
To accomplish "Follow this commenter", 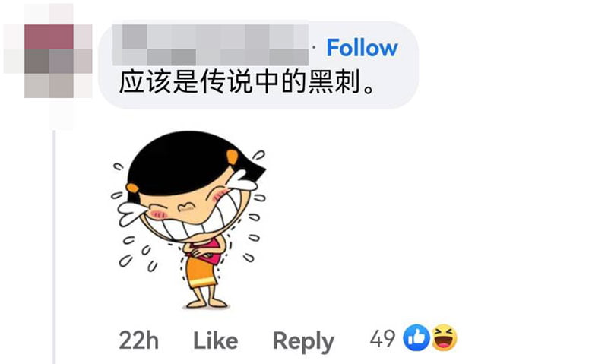I will [x=363, y=48].
